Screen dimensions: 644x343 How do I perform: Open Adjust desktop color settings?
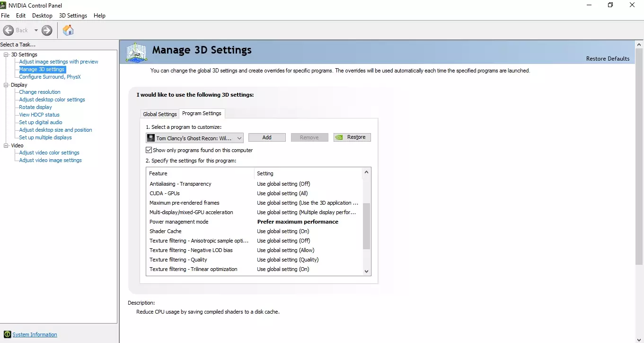pyautogui.click(x=52, y=99)
